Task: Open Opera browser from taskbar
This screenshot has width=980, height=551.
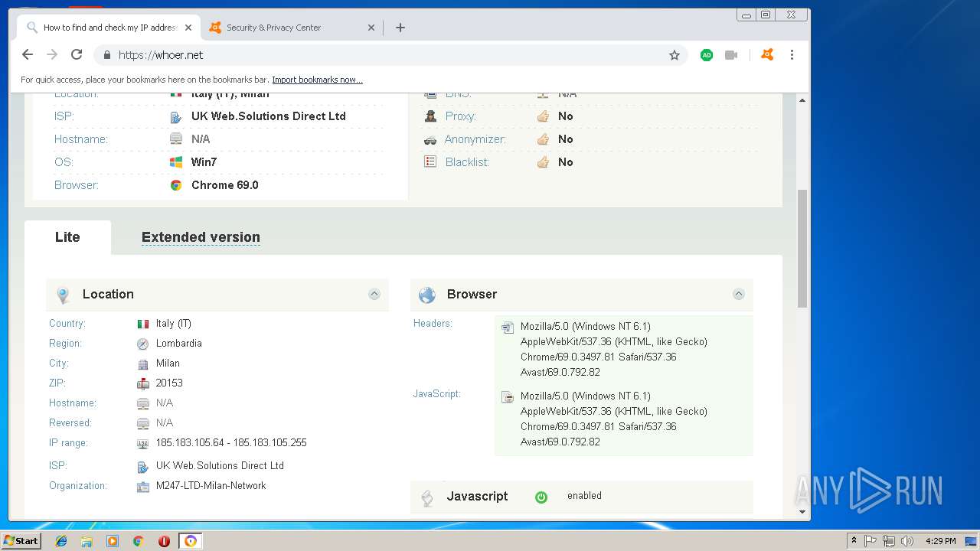Action: pos(164,541)
